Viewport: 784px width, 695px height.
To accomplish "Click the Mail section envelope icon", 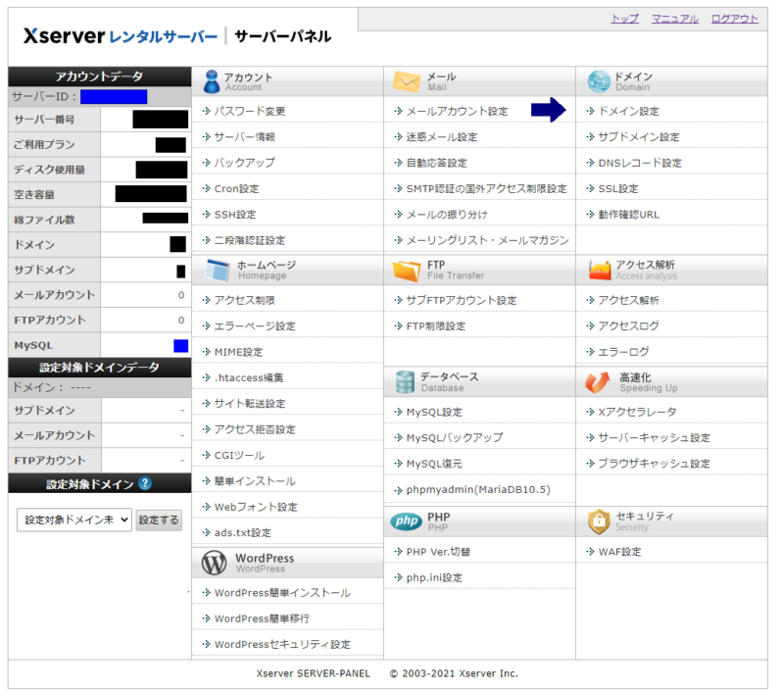I will 406,81.
